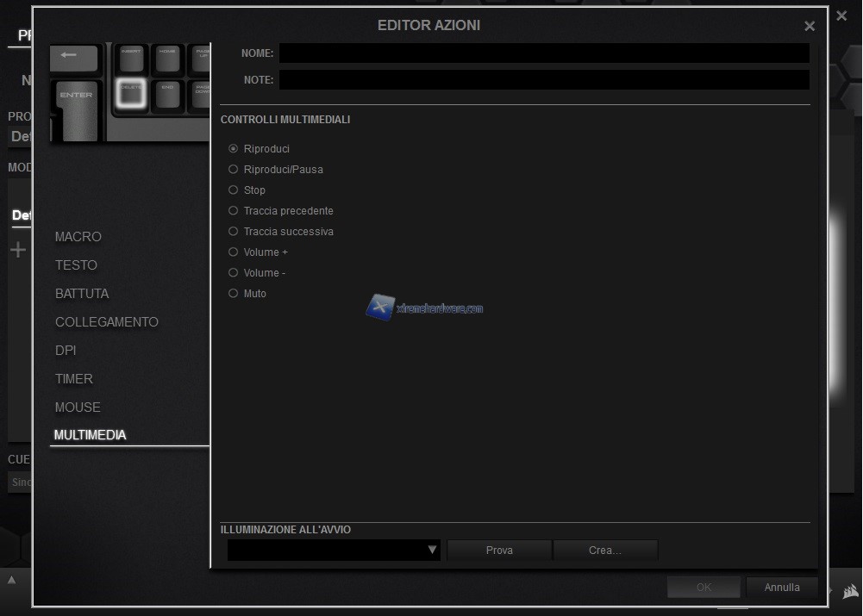Open the Illuminazione all'avvio dropdown
Viewport: 863px width, 616px height.
[334, 551]
